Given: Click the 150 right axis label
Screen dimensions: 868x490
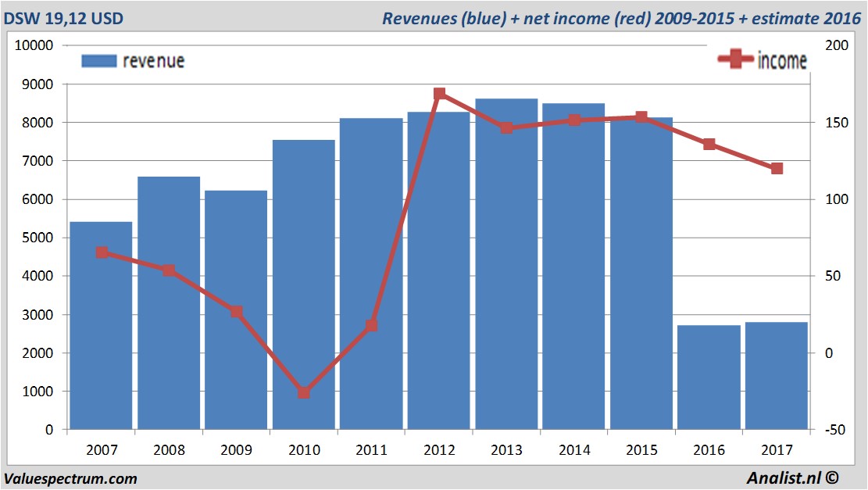Looking at the screenshot, I should [836, 123].
